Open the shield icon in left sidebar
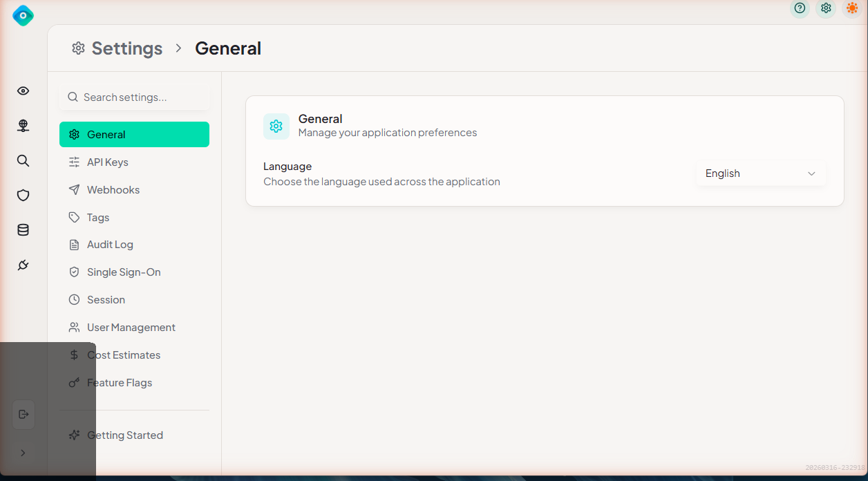The height and width of the screenshot is (481, 868). [23, 196]
